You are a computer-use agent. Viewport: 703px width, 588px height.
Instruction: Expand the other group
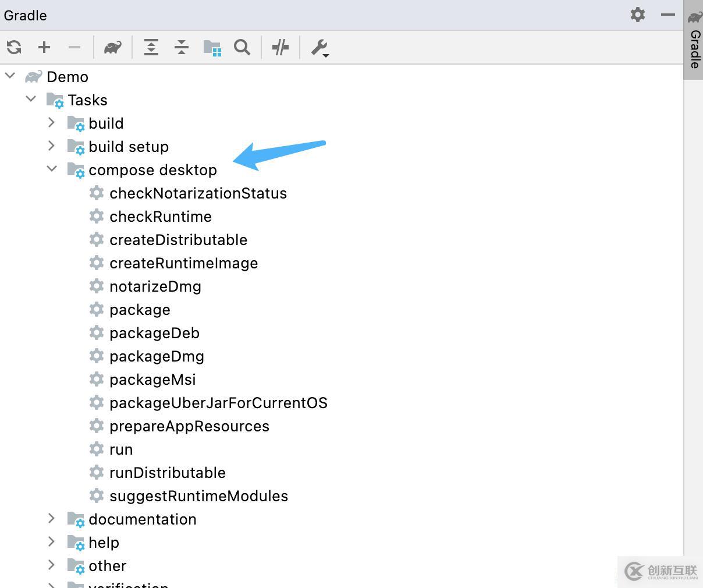tap(51, 565)
